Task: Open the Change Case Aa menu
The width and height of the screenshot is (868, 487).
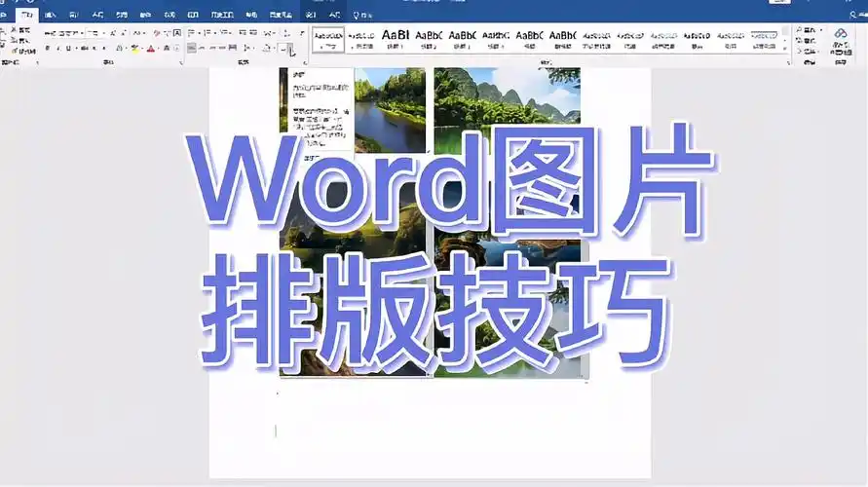Action: [137, 33]
